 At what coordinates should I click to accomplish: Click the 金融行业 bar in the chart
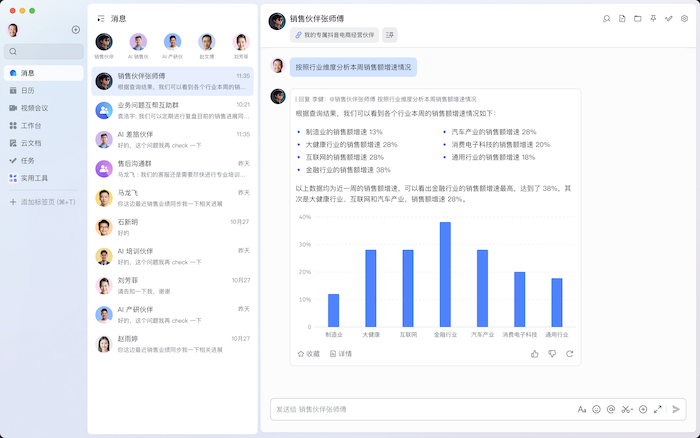(445, 274)
